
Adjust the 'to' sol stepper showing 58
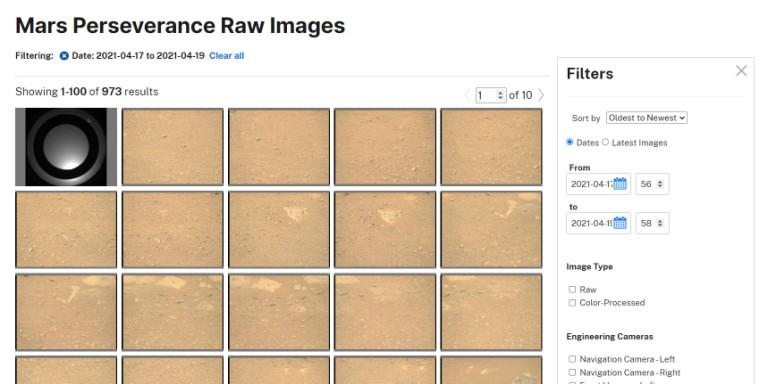point(652,223)
